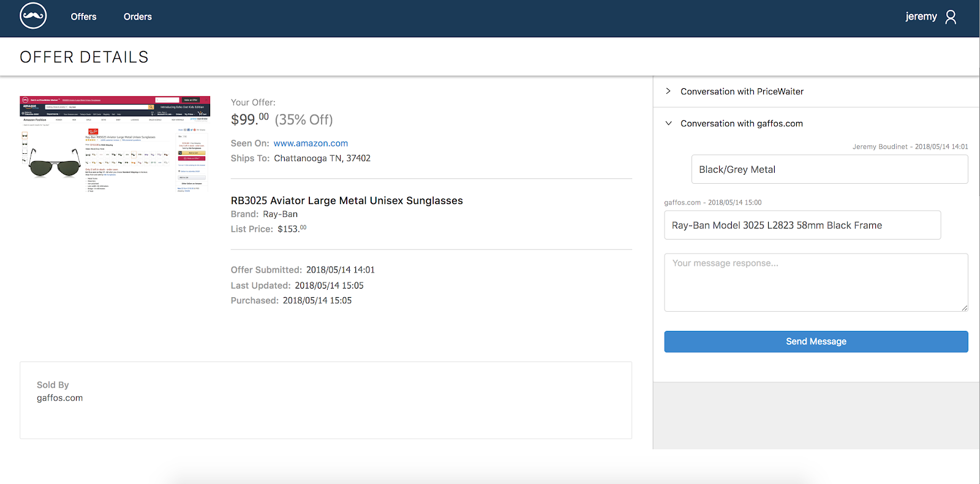The height and width of the screenshot is (484, 980).
Task: Select the Ray-Ban Model 3025 reply message
Action: click(802, 225)
